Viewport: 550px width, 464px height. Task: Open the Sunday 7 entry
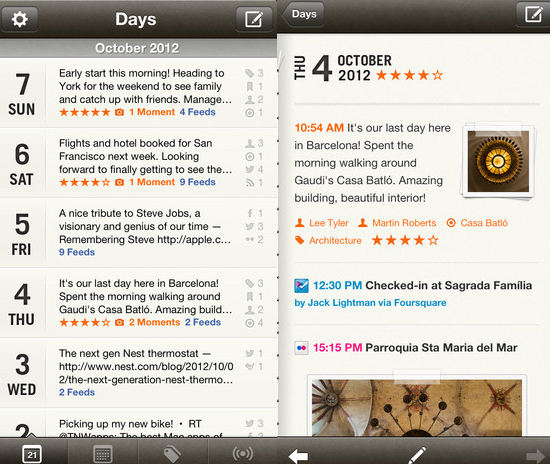[x=139, y=93]
